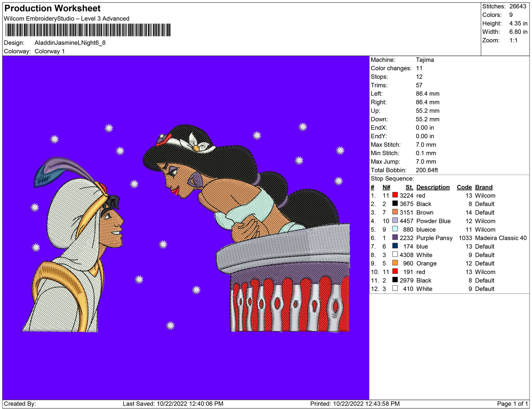Select the 'St.' column header
This screenshot has width=532, height=409.
pyautogui.click(x=409, y=187)
